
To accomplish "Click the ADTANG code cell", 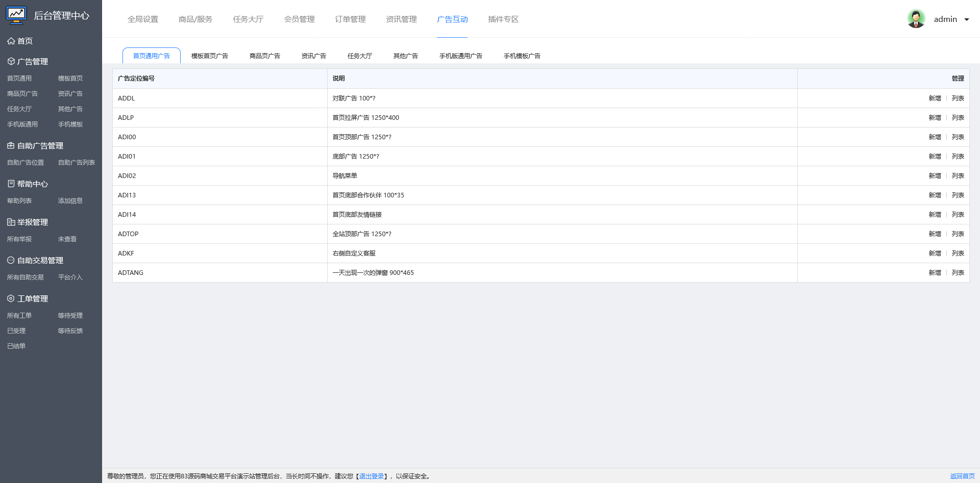I will tap(220, 273).
